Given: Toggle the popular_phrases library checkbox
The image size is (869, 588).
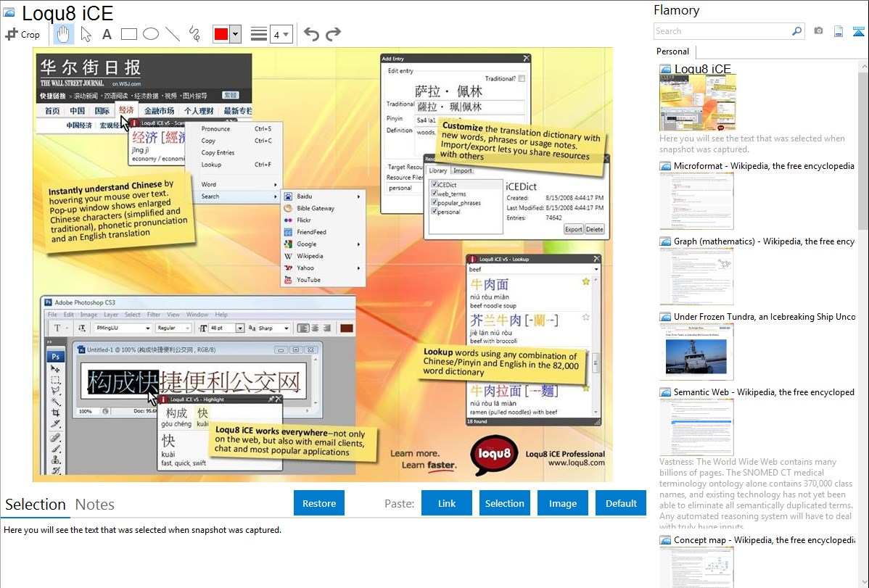Looking at the screenshot, I should point(434,202).
